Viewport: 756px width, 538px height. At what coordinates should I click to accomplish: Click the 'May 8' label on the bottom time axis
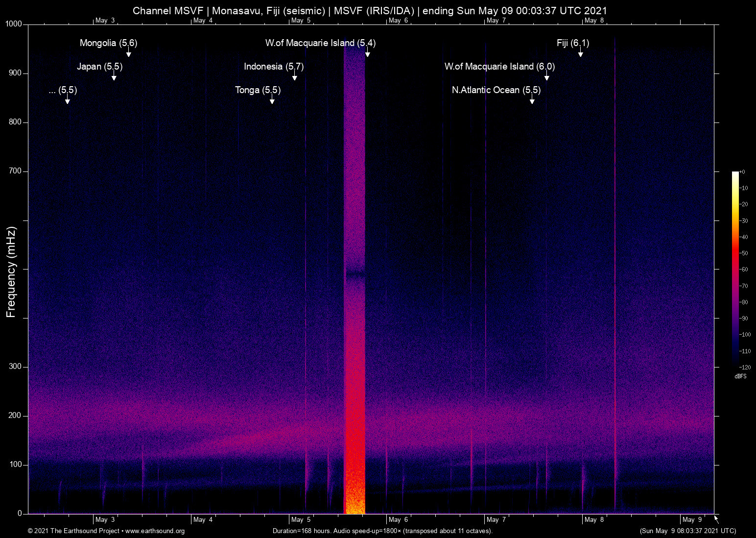[x=594, y=520]
